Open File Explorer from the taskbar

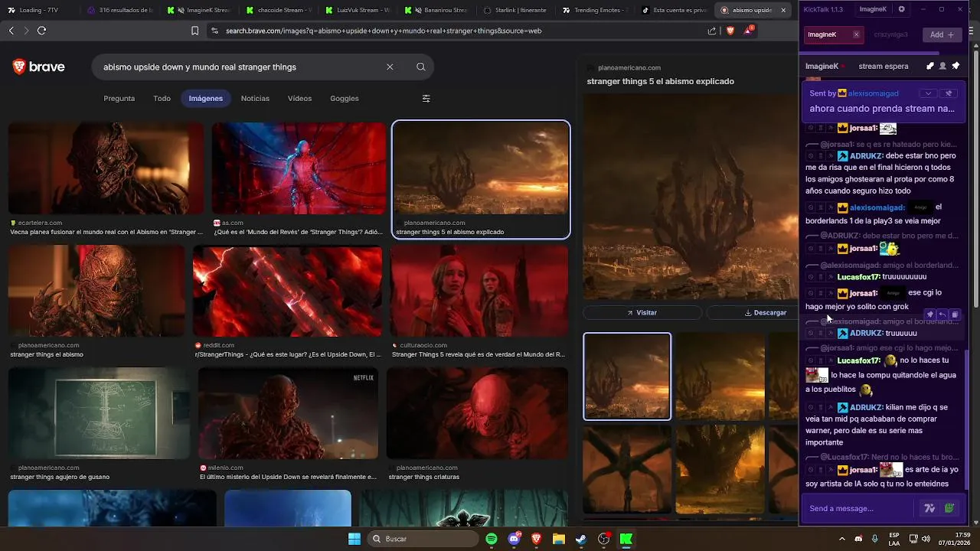(559, 539)
